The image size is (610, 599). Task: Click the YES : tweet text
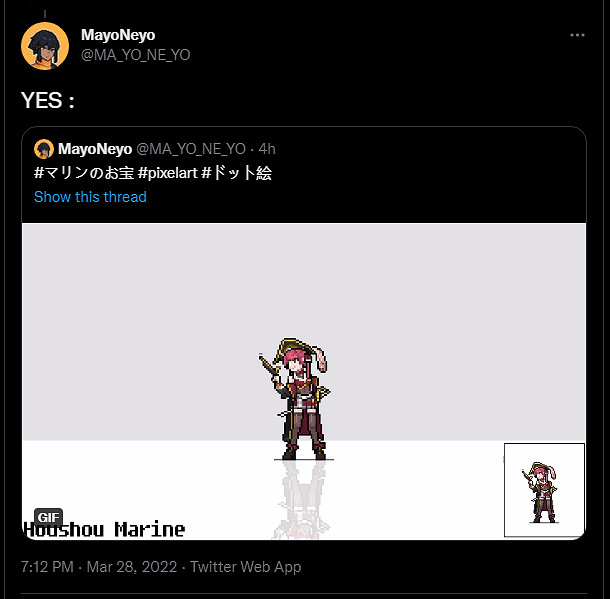(x=49, y=100)
